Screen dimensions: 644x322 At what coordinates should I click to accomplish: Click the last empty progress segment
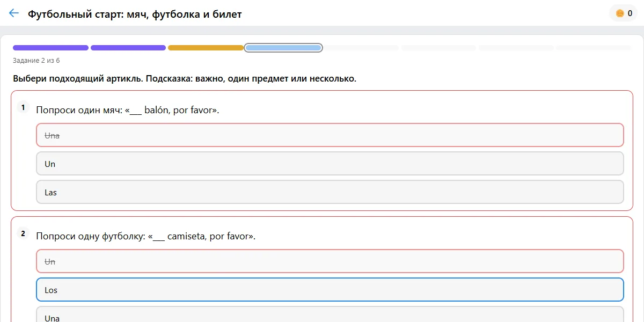click(x=594, y=48)
